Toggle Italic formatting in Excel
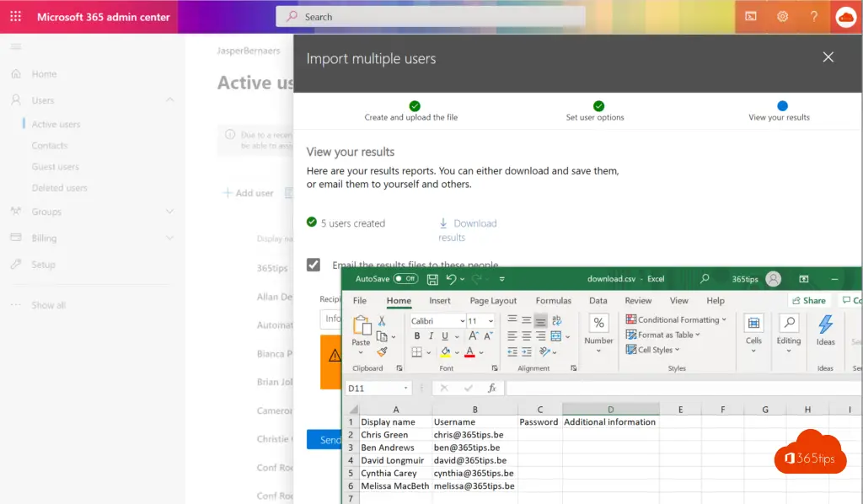The height and width of the screenshot is (504, 863). [431, 335]
